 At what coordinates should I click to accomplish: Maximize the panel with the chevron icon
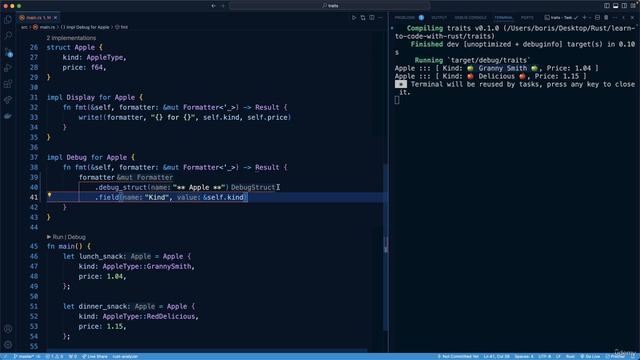[623, 18]
